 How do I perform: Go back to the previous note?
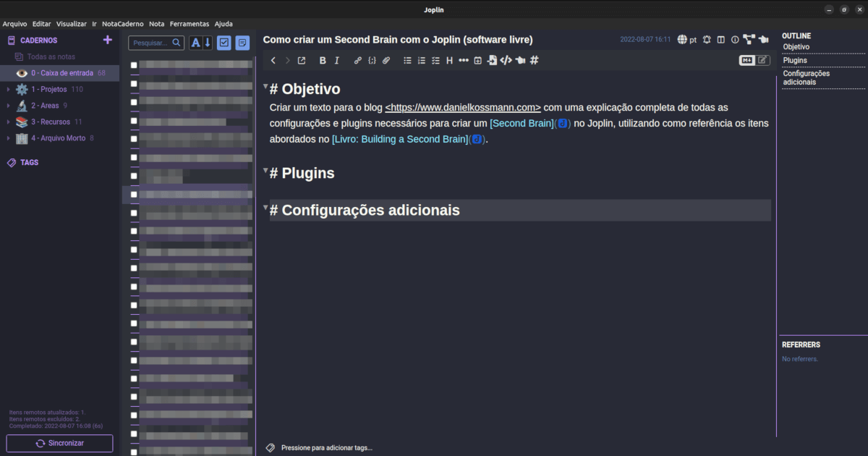273,61
